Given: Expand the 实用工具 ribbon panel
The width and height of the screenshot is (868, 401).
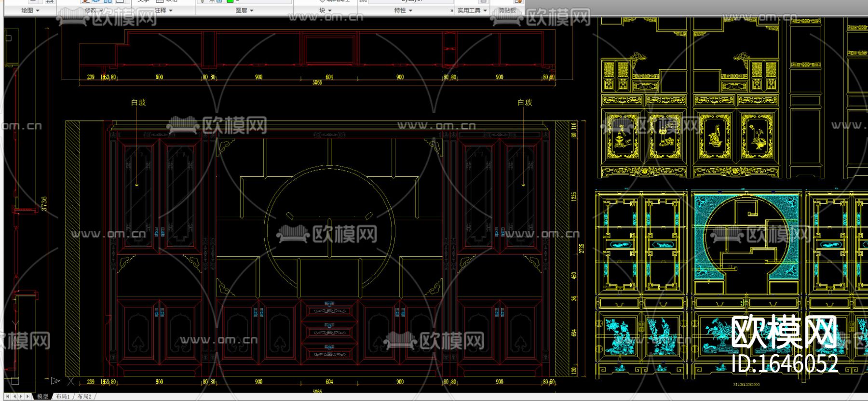Looking at the screenshot, I should (472, 10).
